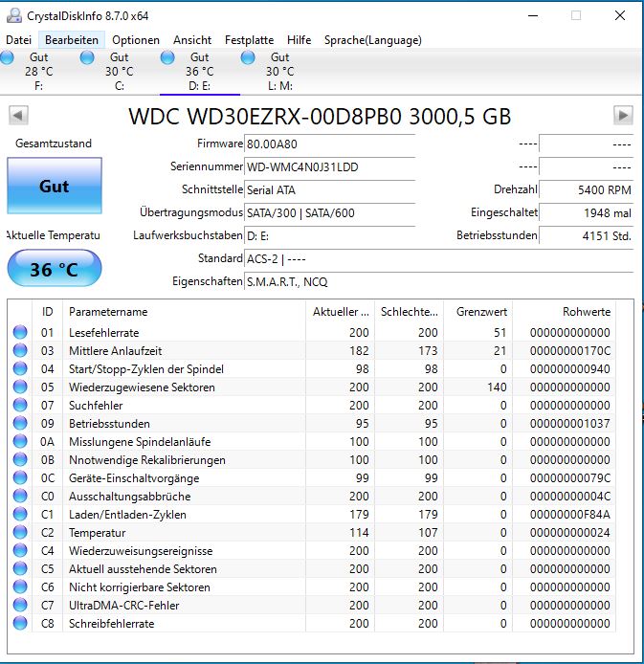The width and height of the screenshot is (644, 664).
Task: Click status orb for Temperatur row
Action: click(x=20, y=532)
